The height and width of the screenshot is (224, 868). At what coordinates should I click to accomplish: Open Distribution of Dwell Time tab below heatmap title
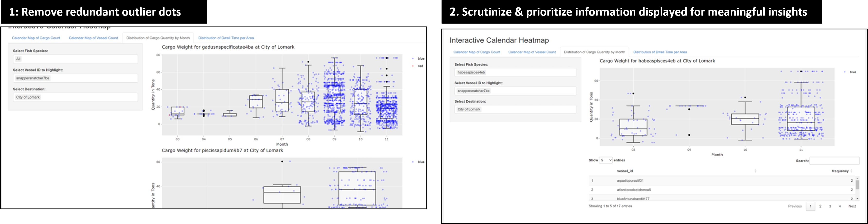(660, 52)
